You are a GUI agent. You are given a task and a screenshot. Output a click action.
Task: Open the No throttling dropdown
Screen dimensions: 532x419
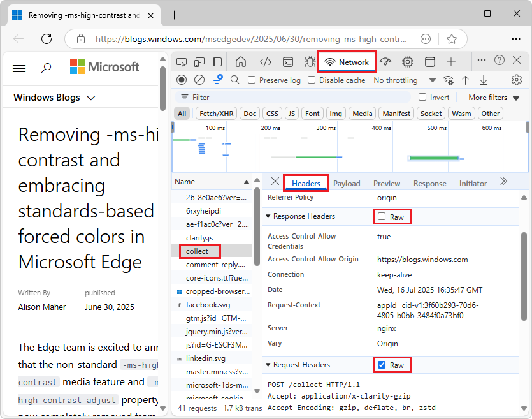tap(395, 80)
